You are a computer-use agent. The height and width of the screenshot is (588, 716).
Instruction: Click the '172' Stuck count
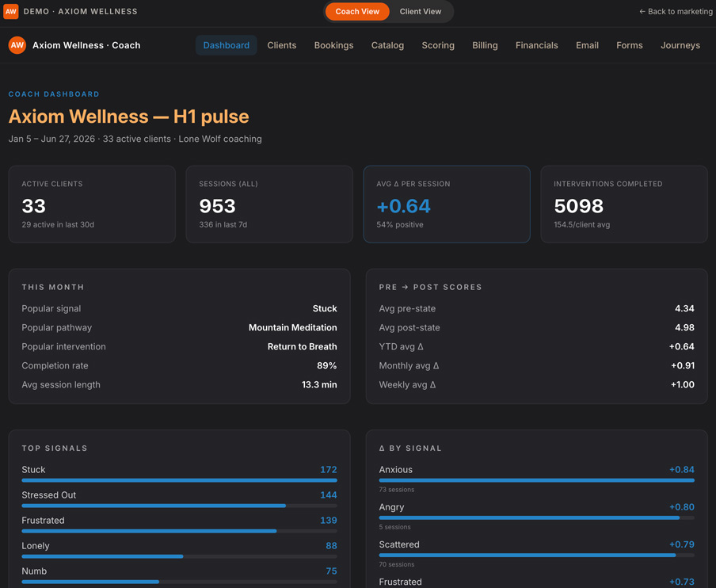(329, 470)
